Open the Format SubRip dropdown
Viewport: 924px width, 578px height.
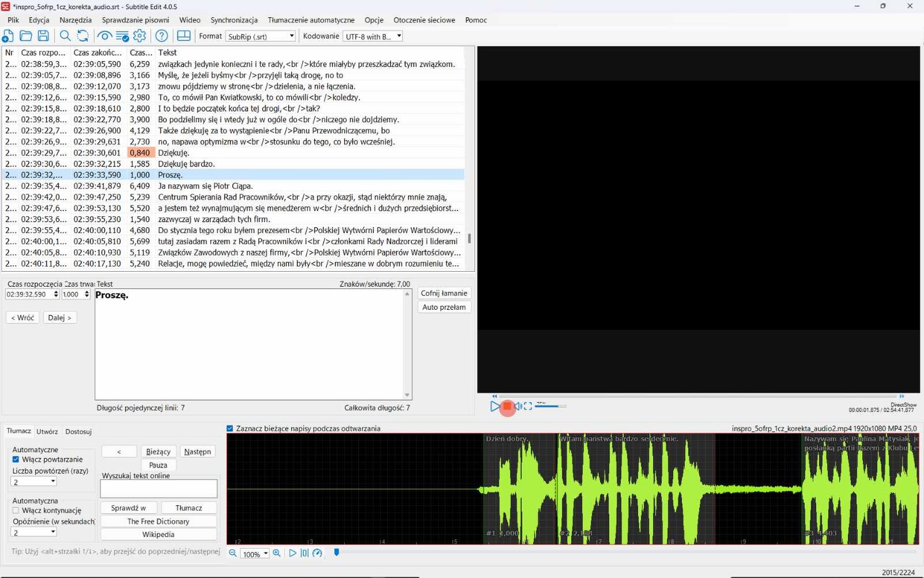coord(260,36)
